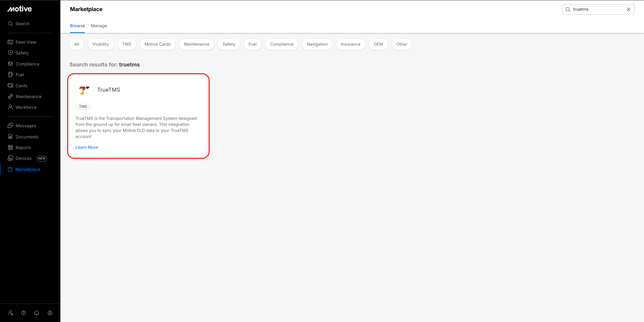The width and height of the screenshot is (644, 322).
Task: Click the Marketplace page heading
Action: 86,9
